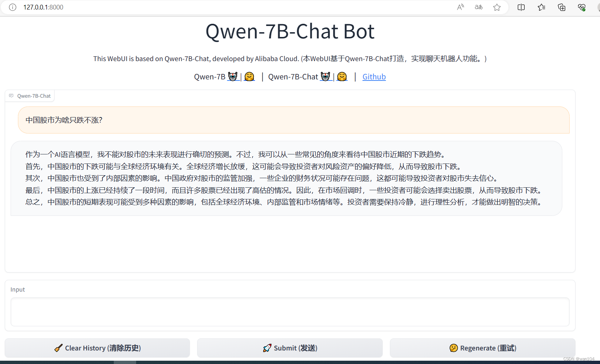Add page to favorites with star icon

click(497, 7)
